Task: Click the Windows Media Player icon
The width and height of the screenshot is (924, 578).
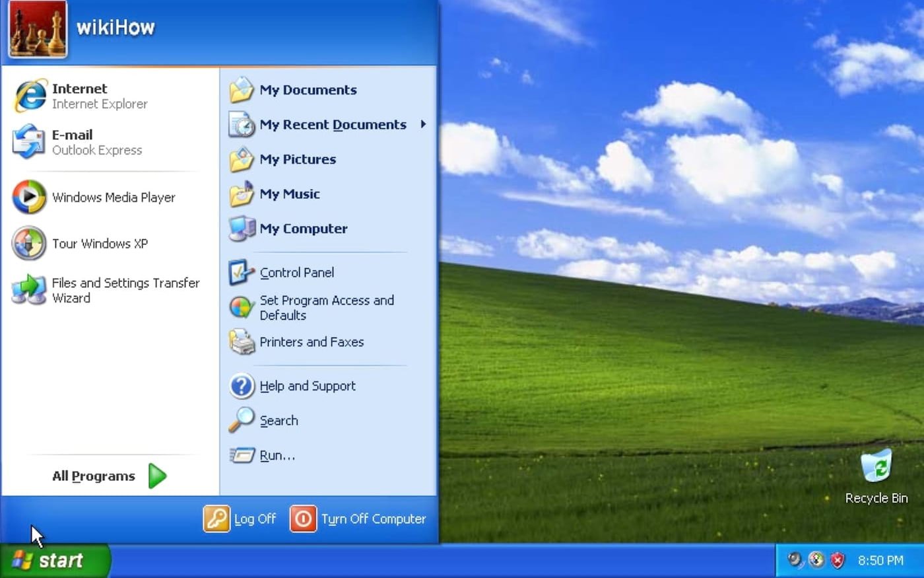Action: click(30, 197)
